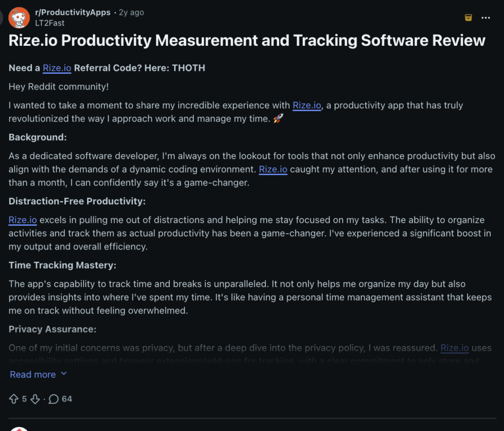The width and height of the screenshot is (504, 431).
Task: Click the 'Distraction-Free Productivity:' heading
Action: tap(77, 201)
